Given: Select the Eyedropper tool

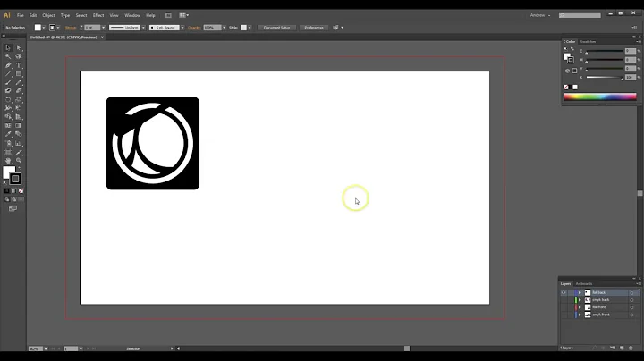Looking at the screenshot, I should (x=8, y=134).
